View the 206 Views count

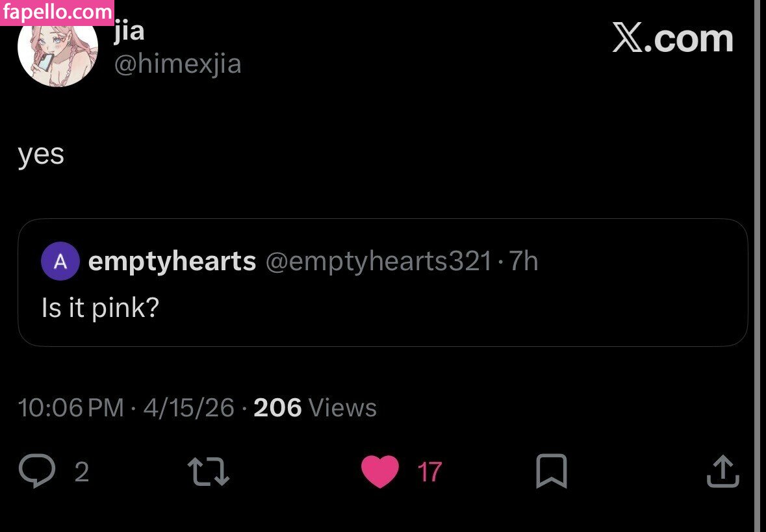[315, 408]
